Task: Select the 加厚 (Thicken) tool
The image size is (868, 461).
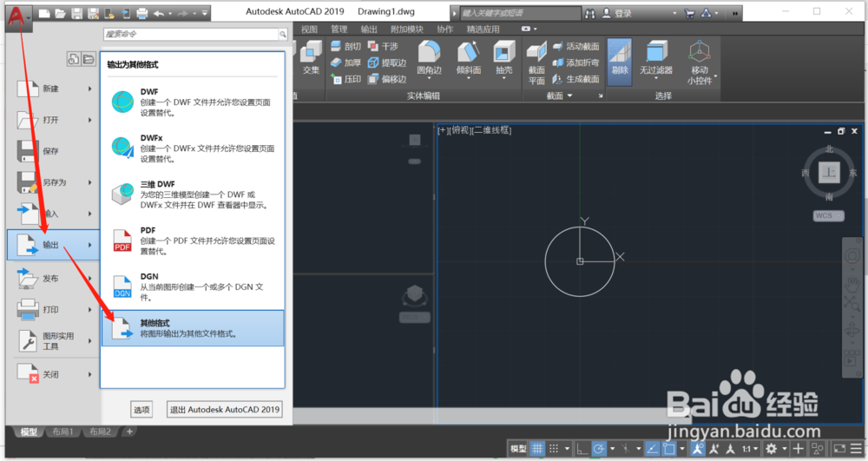Action: [x=345, y=63]
